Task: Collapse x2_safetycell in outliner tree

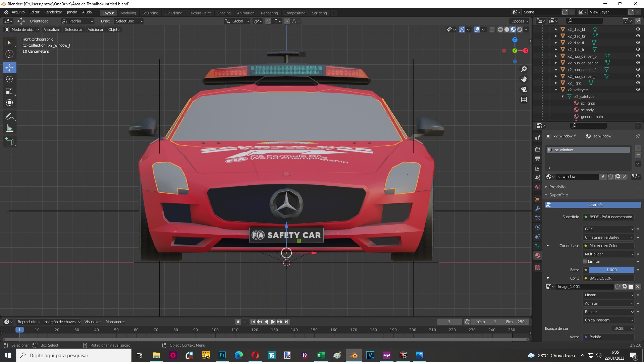Action: pyautogui.click(x=556, y=90)
